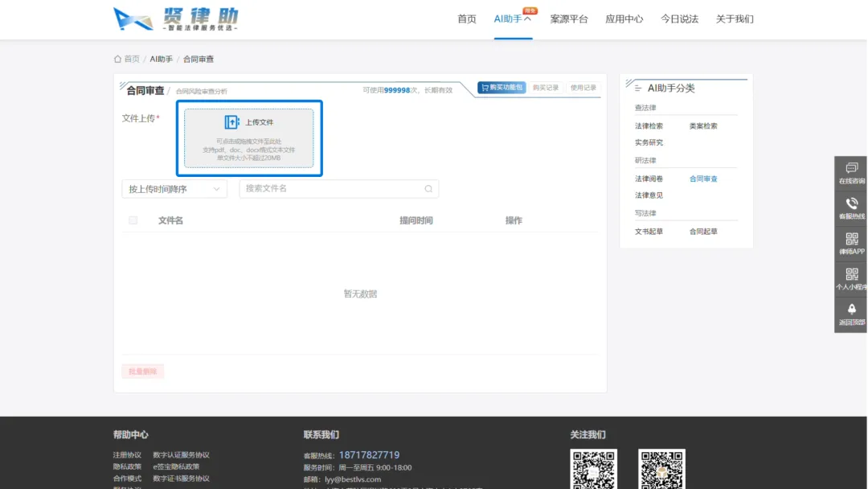Open 法律检索 in the sidebar
Screen dimensions: 868x489
(649, 125)
